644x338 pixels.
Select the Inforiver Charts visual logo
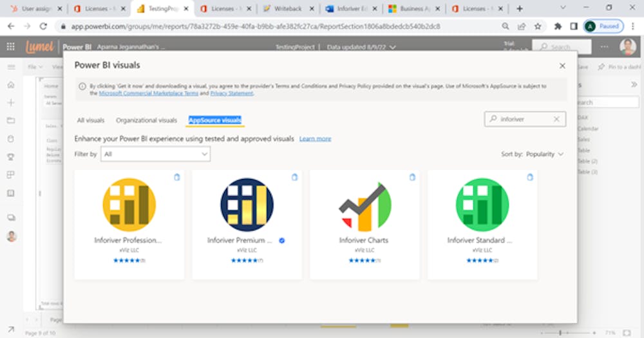(x=365, y=207)
